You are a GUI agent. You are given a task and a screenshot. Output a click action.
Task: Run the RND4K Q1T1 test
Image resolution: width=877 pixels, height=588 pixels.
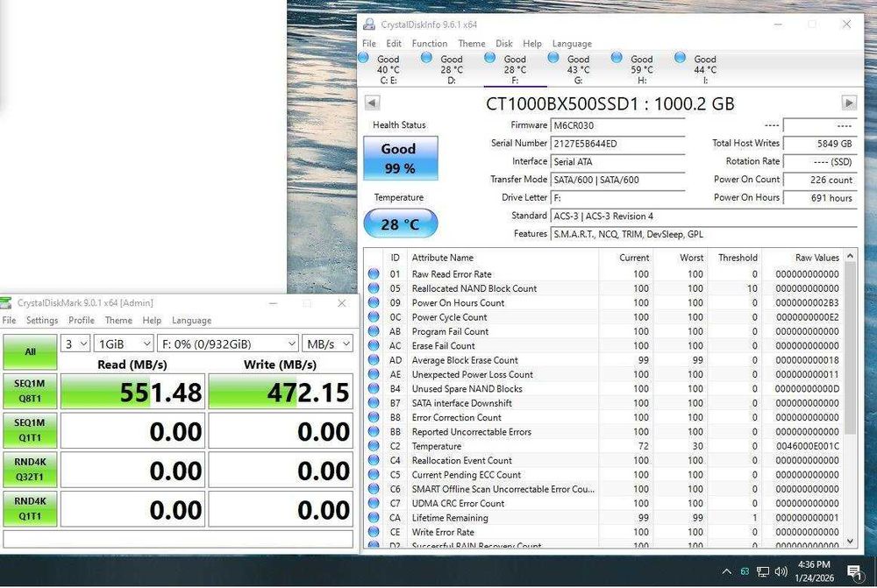click(30, 508)
